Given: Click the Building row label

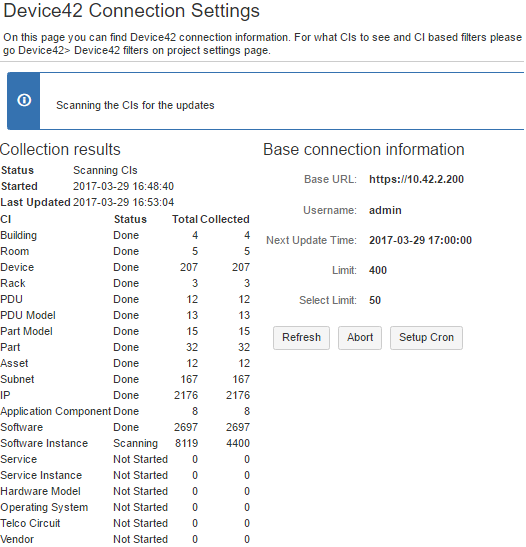Looking at the screenshot, I should coord(18,235).
